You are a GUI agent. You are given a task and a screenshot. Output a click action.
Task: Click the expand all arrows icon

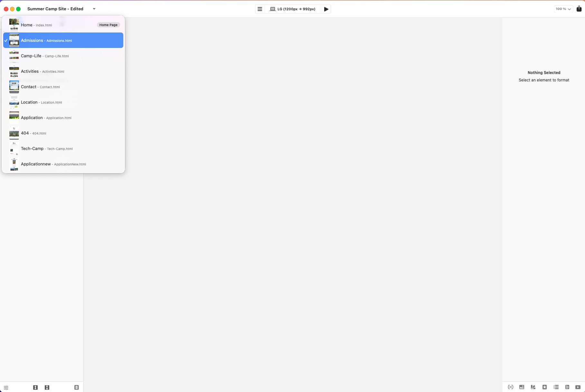(x=35, y=387)
